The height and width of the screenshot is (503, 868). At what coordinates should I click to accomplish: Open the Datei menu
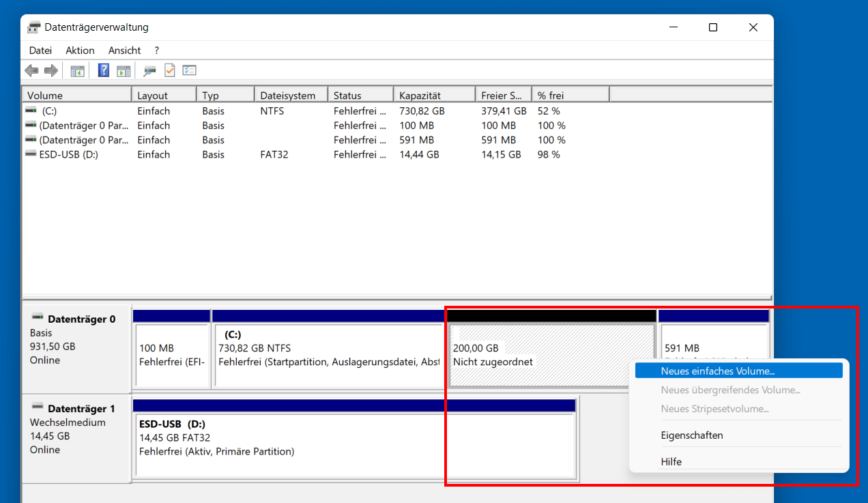click(40, 51)
